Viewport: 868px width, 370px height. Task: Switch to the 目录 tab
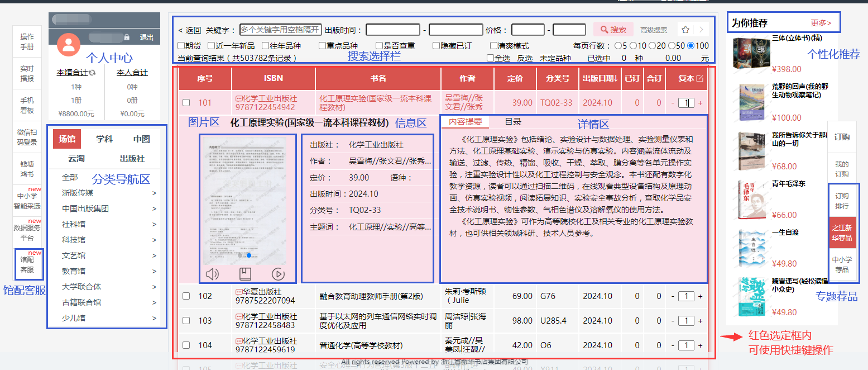point(513,121)
